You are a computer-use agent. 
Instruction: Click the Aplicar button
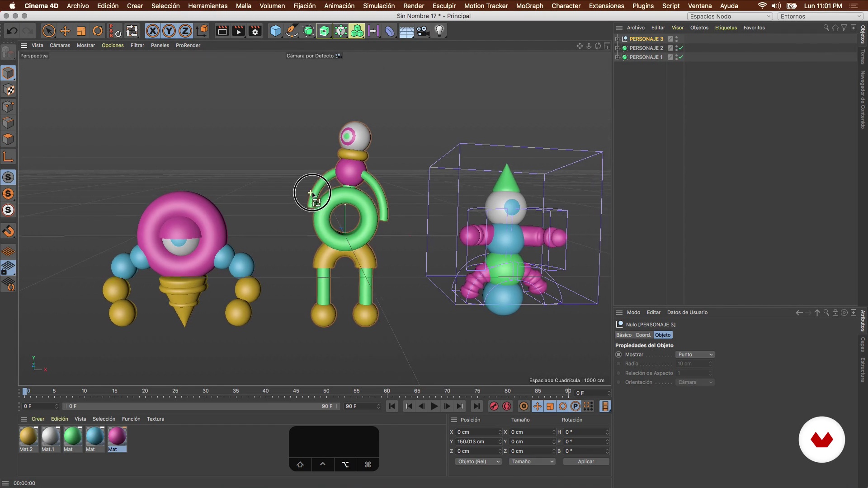click(x=586, y=461)
